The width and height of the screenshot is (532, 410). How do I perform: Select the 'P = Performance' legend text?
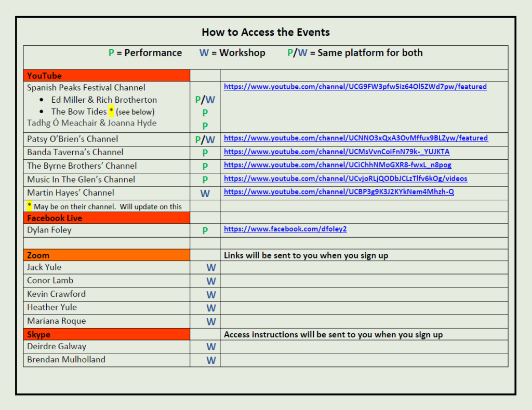[145, 53]
